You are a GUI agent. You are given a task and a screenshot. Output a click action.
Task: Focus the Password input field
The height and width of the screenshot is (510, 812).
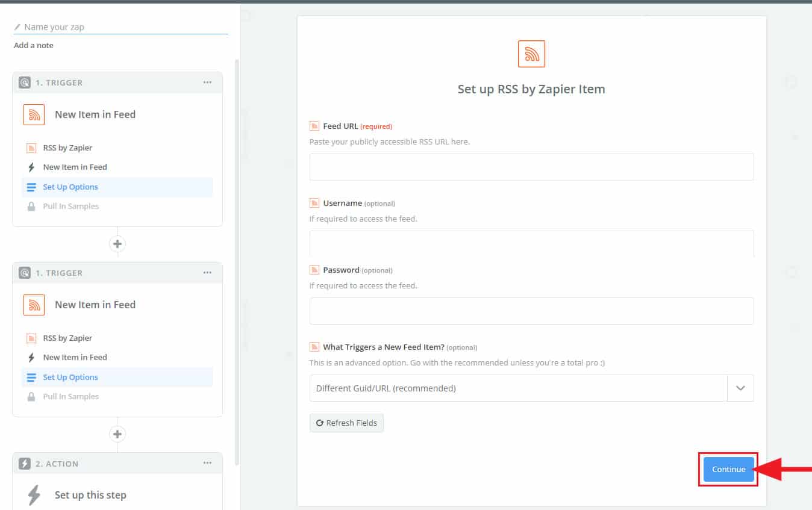click(531, 311)
